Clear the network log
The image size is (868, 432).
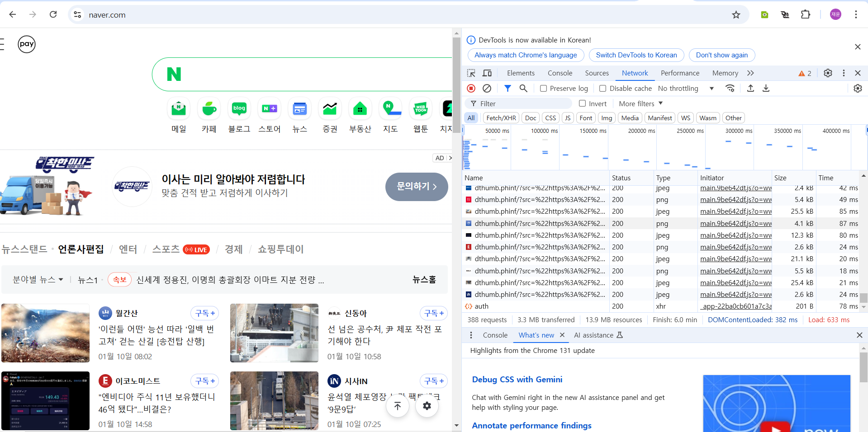tap(487, 89)
